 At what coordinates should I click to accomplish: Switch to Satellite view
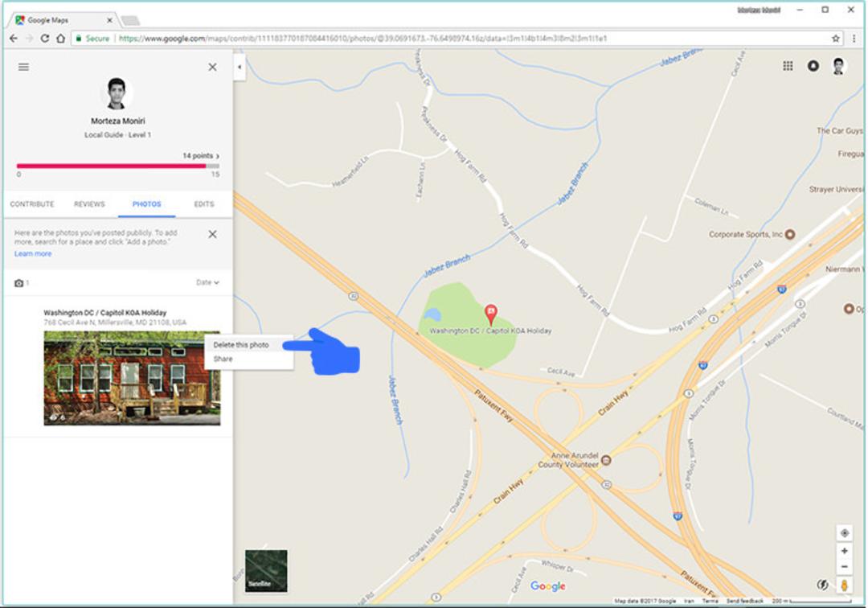266,571
